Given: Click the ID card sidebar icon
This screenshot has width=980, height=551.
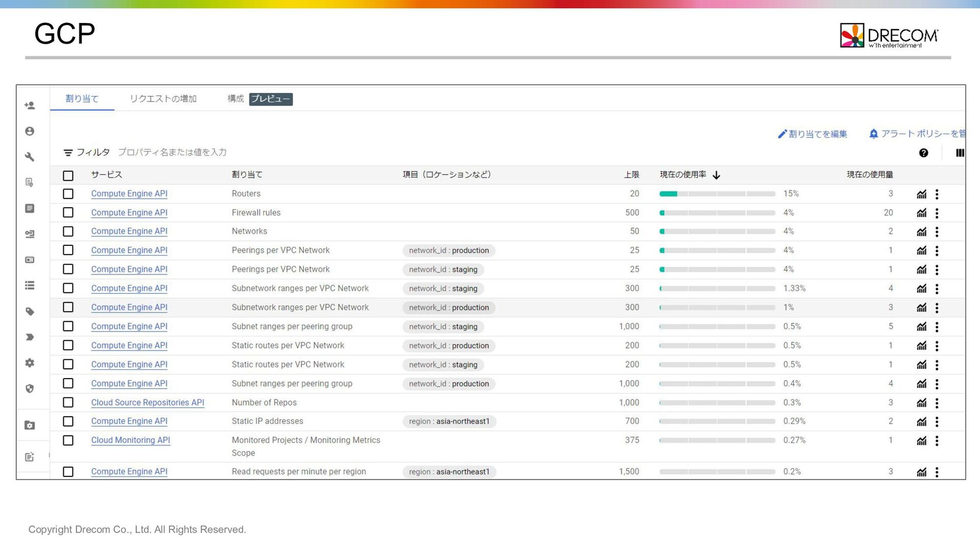Looking at the screenshot, I should coord(30,260).
